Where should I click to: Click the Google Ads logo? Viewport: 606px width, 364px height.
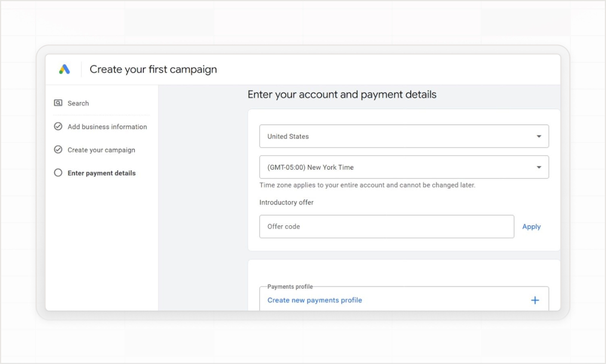click(65, 69)
